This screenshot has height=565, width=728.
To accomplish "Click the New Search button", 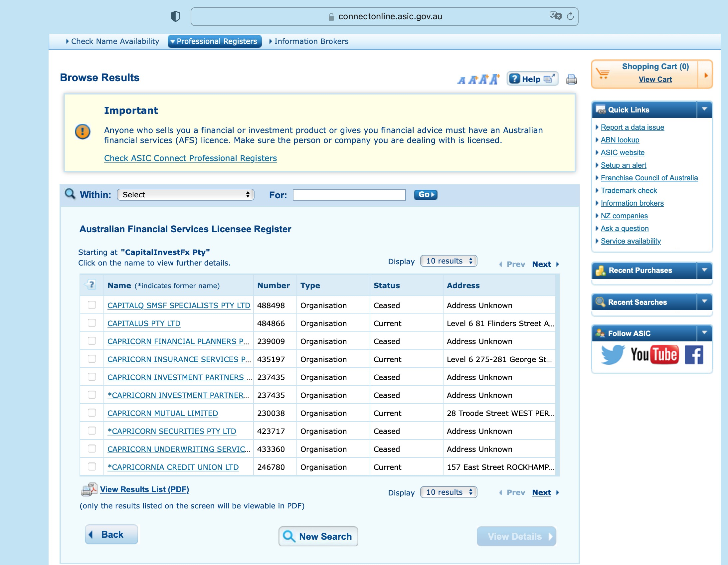I will click(318, 536).
